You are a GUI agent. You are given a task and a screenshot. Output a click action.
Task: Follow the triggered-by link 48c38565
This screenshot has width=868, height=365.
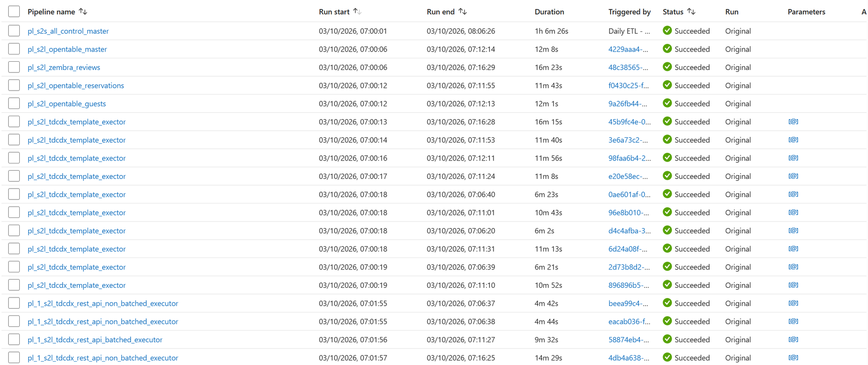pos(628,68)
